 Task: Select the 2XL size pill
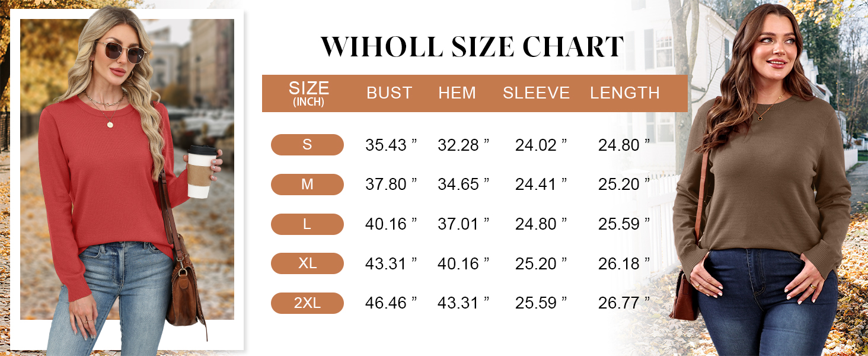307,303
